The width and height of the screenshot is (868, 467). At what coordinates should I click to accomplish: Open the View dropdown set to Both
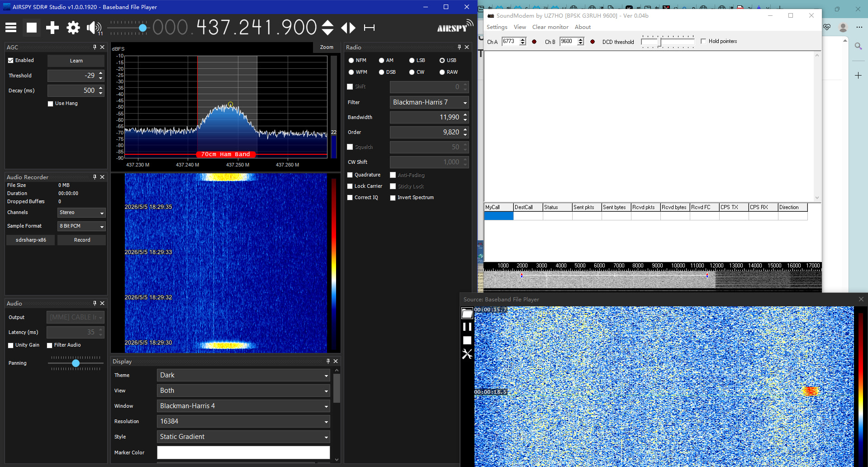coord(243,391)
